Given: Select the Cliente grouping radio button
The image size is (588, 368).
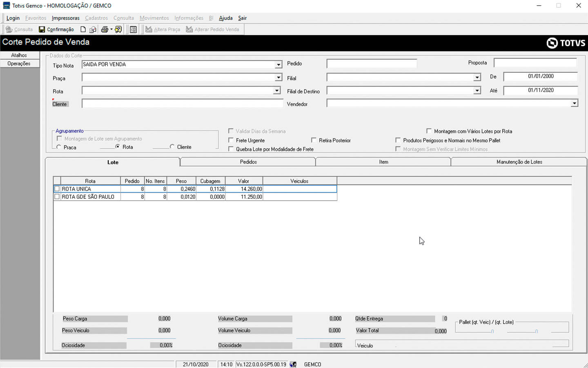Looking at the screenshot, I should click(172, 147).
